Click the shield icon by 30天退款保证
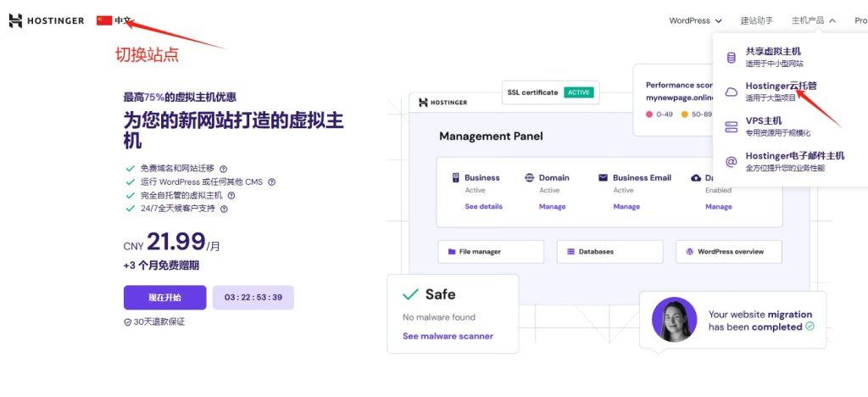 (x=127, y=322)
